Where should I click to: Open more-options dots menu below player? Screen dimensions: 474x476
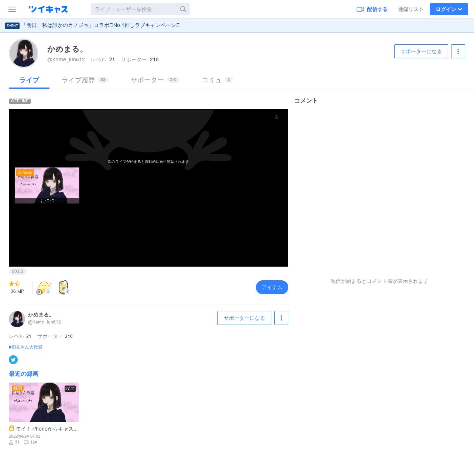281,318
